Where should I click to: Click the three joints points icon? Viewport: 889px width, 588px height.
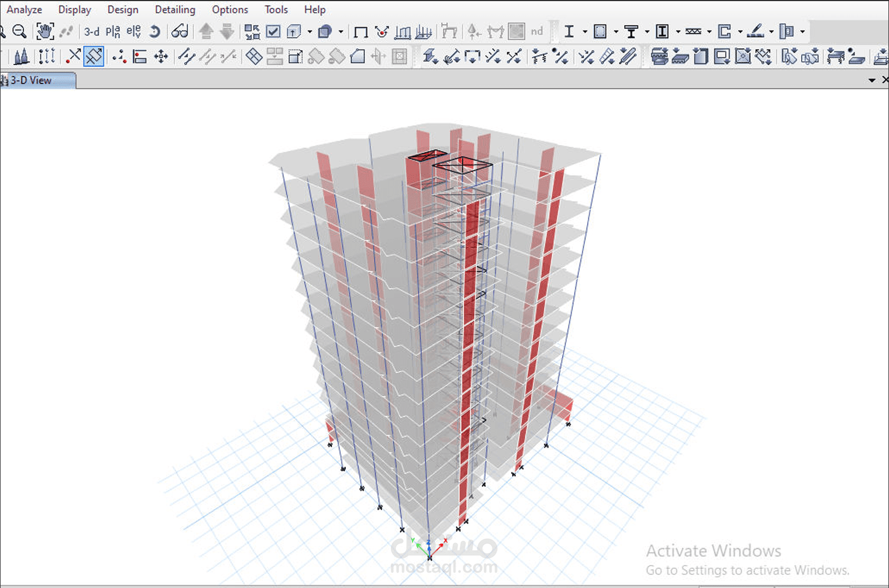pos(119,56)
